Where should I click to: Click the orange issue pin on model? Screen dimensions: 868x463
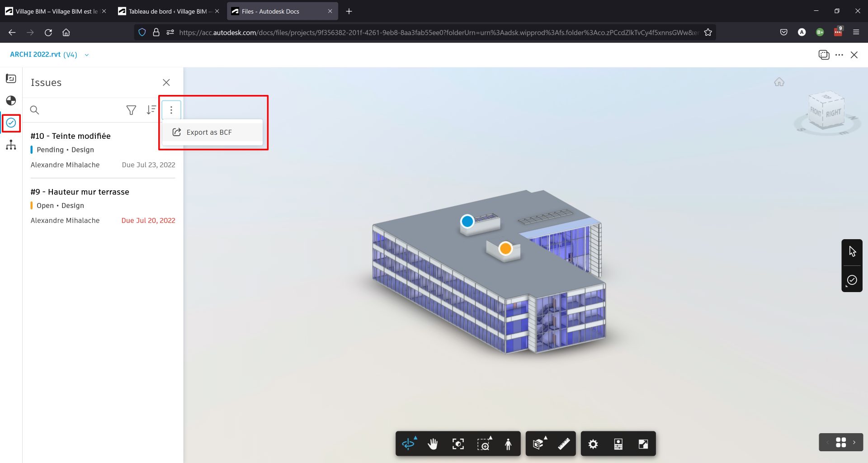click(x=505, y=248)
